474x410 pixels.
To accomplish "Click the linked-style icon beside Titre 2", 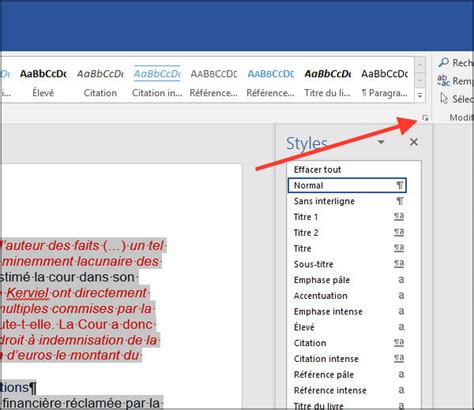I will coord(399,232).
